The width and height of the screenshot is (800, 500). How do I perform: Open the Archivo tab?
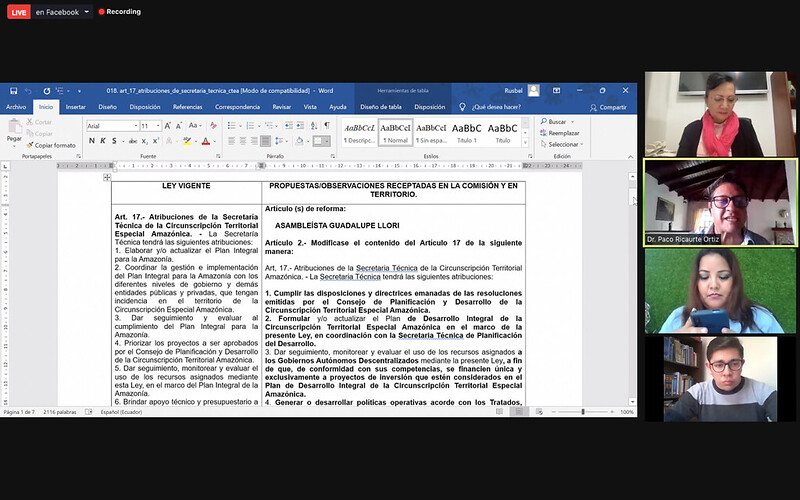pos(16,107)
